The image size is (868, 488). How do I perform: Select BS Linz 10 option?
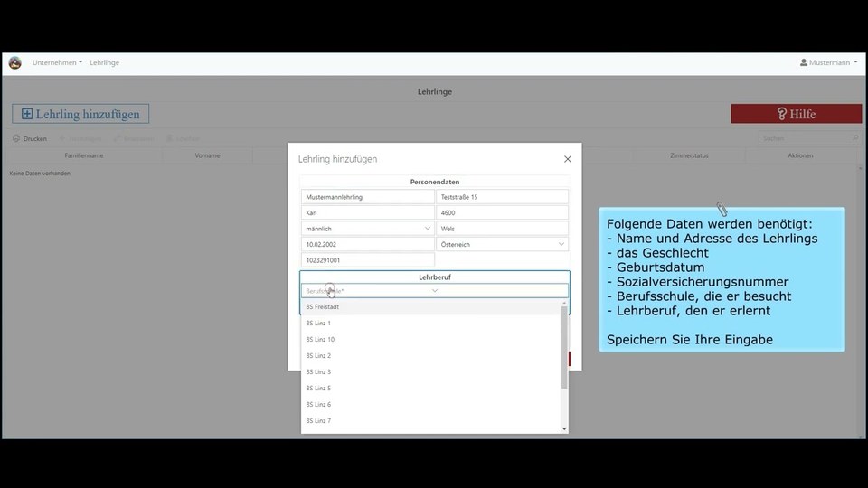point(430,339)
